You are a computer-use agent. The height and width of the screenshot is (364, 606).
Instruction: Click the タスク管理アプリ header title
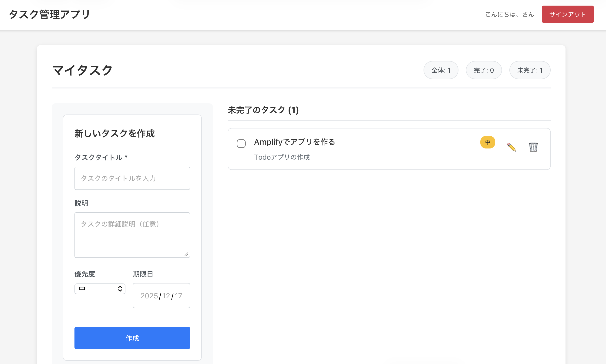[x=50, y=14]
